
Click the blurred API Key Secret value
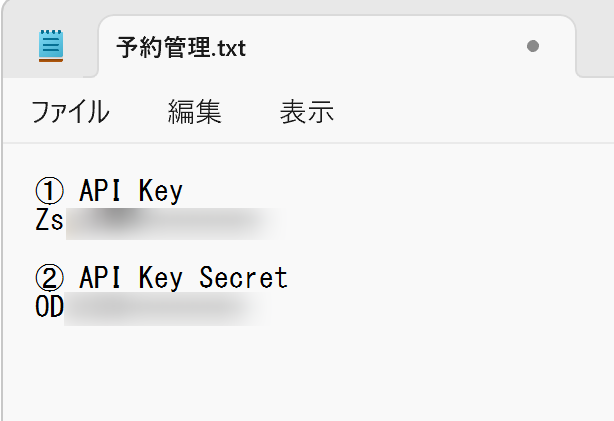165,308
